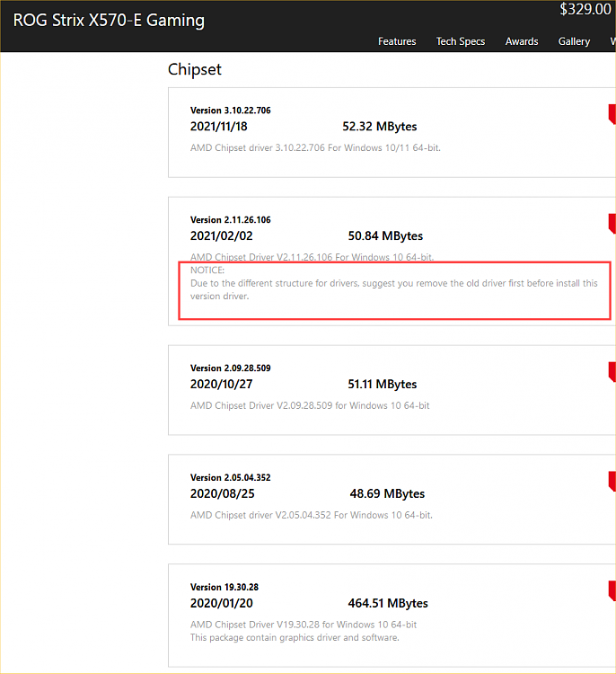
Task: Click the 'Due to the different structure' notice text
Action: (394, 289)
